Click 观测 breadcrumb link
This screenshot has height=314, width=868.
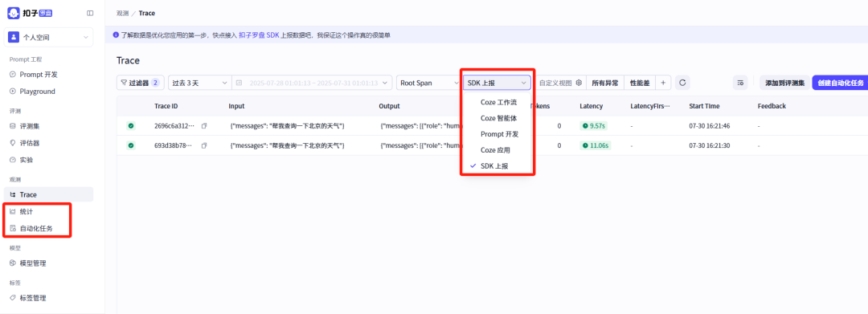click(x=121, y=13)
